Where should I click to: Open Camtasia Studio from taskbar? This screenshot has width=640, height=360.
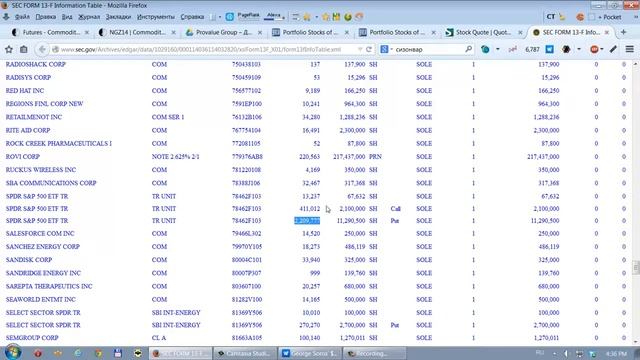tap(244, 353)
